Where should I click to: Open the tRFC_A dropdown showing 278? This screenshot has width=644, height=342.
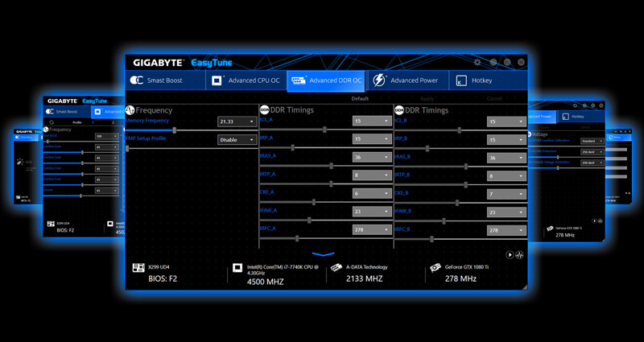tap(372, 229)
